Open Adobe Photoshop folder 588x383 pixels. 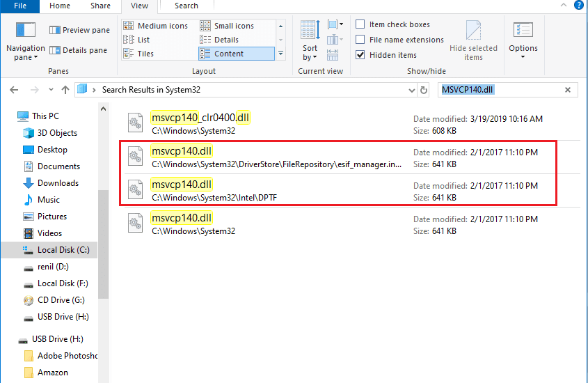coord(61,356)
